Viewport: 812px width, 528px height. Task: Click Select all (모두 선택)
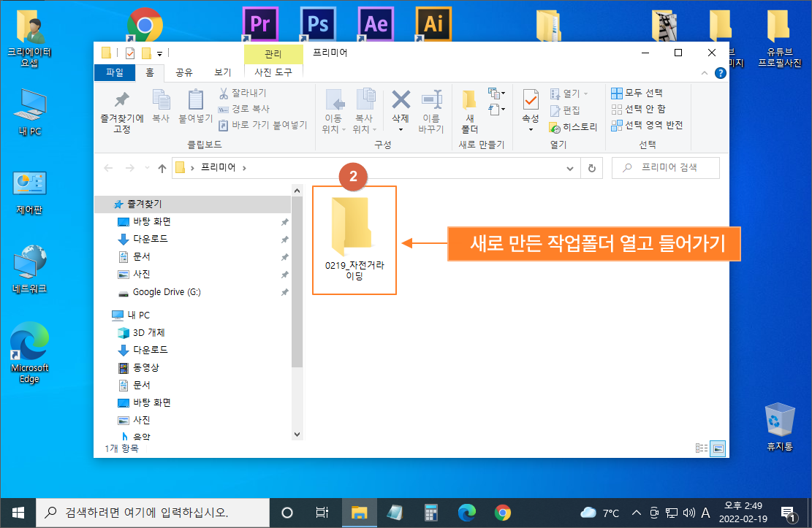[637, 93]
